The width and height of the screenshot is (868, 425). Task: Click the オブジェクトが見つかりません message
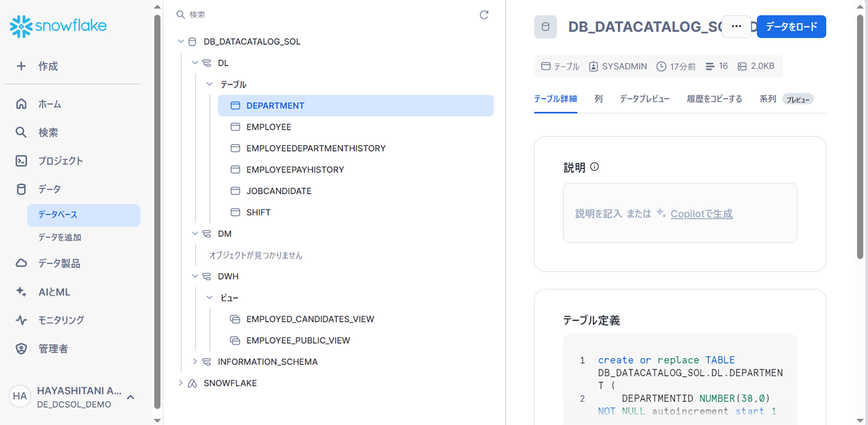coord(256,255)
